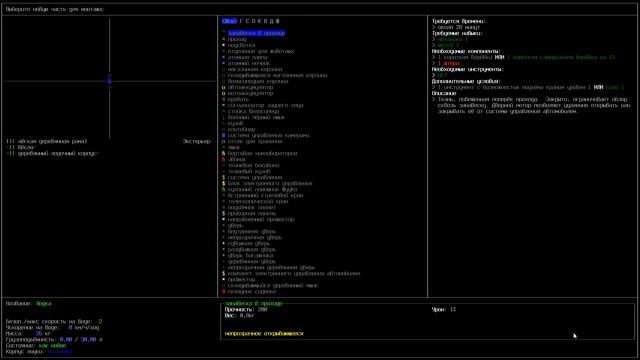Select 'атомный ночник' entry
The width and height of the screenshot is (640, 360).
coord(249,63)
